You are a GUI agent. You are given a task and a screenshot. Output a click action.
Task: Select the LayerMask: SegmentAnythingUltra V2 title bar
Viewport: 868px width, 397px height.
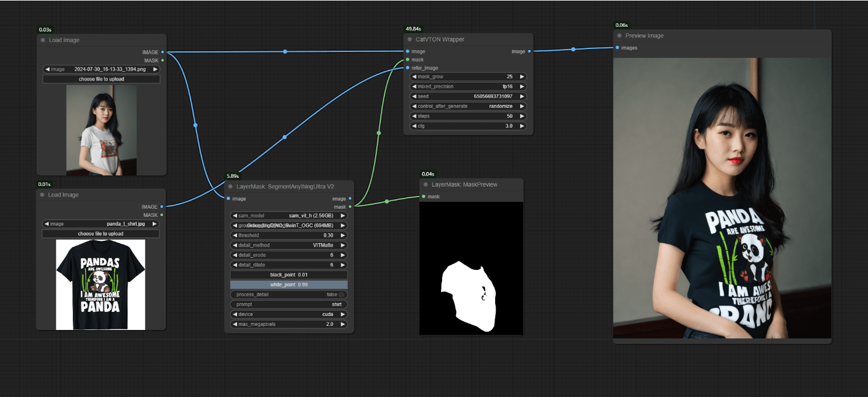[x=288, y=187]
